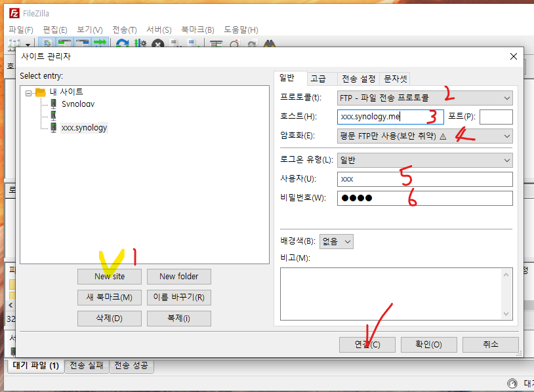The height and width of the screenshot is (392, 534).
Task: Open the 배경색 background color dropdown
Action: 336,242
